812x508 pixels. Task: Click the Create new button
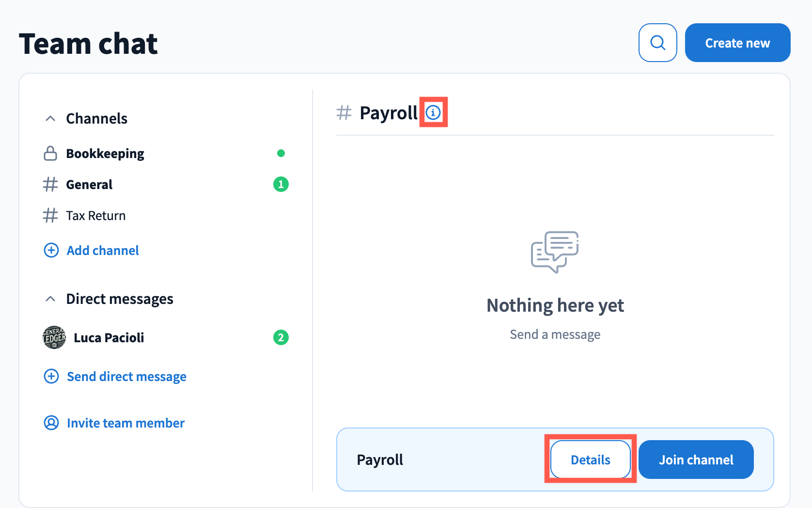(737, 43)
